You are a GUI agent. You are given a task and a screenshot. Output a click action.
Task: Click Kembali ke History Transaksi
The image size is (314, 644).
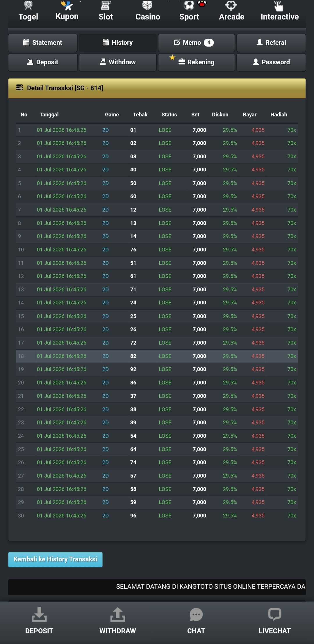pos(55,559)
